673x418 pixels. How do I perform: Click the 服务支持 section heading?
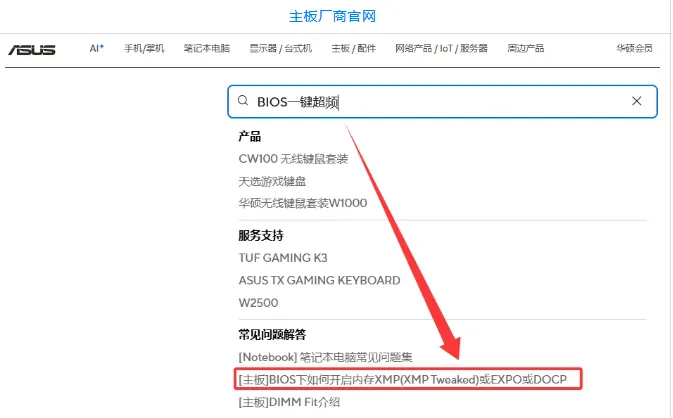(x=261, y=235)
